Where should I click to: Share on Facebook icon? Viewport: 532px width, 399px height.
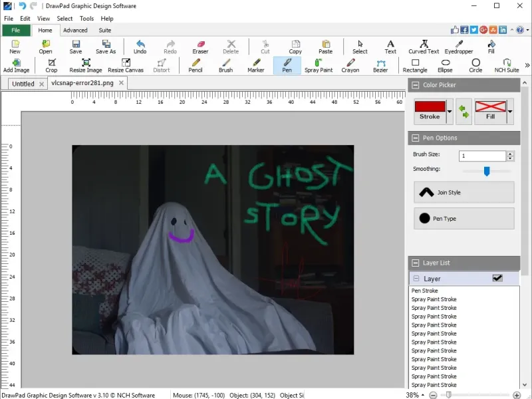coord(464,30)
